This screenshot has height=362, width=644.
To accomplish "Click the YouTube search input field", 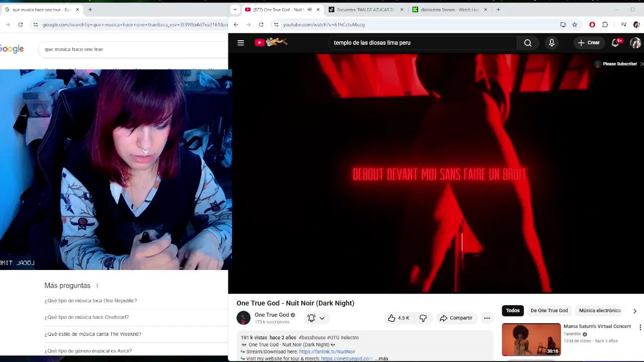I will point(423,43).
